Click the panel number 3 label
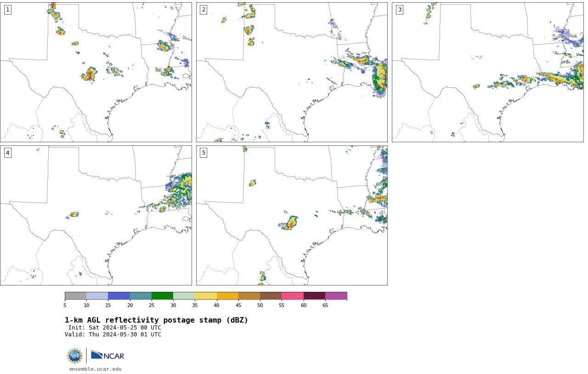Image resolution: width=588 pixels, height=374 pixels. 399,10
